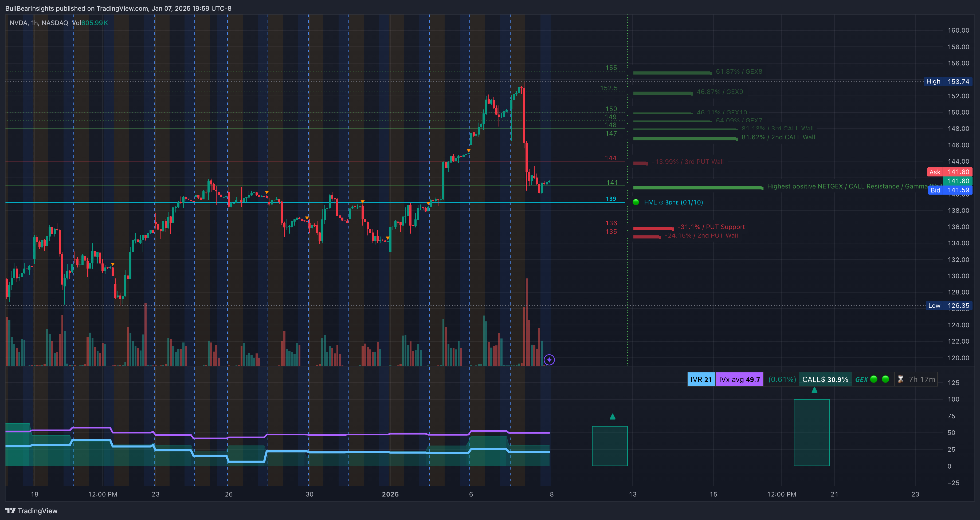Click the 7h 17m countdown text
980x520 pixels.
(922, 379)
